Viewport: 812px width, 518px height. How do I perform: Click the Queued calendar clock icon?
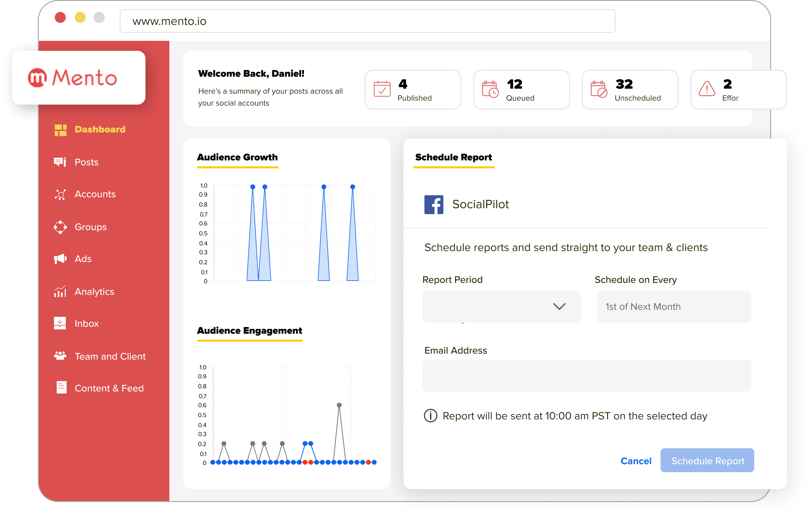tap(491, 89)
